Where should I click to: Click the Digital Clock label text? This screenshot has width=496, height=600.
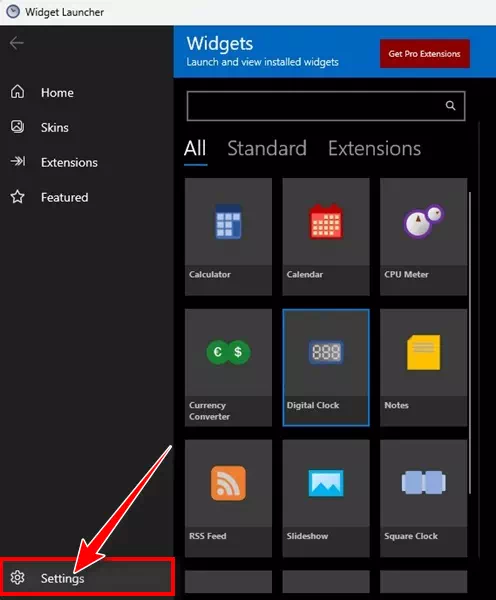click(313, 405)
